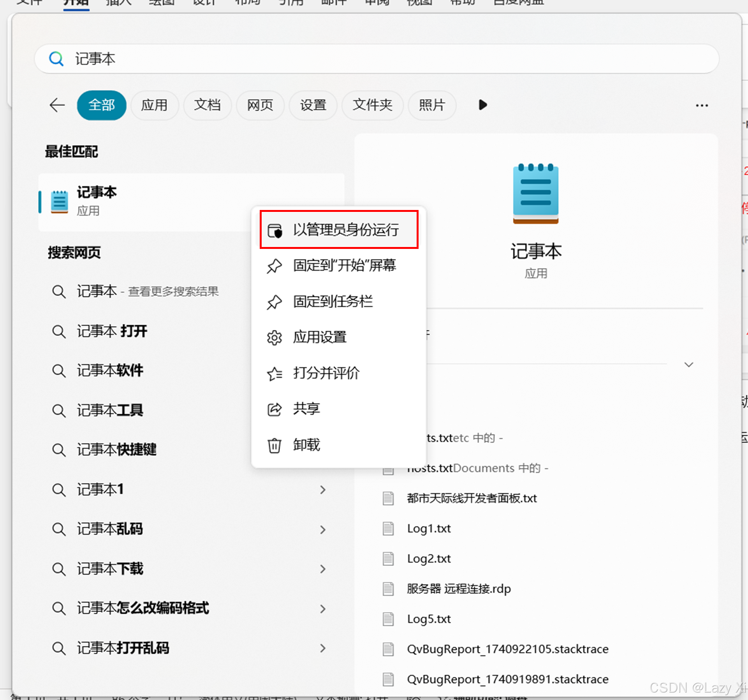Expand the 记事本1 suggestion chevron
Viewport: 748px width, 700px height.
[323, 490]
